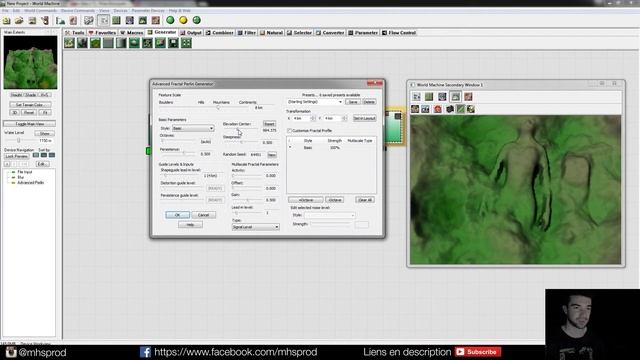Select File Input in device tree
This screenshot has width=640, height=360.
click(x=24, y=172)
